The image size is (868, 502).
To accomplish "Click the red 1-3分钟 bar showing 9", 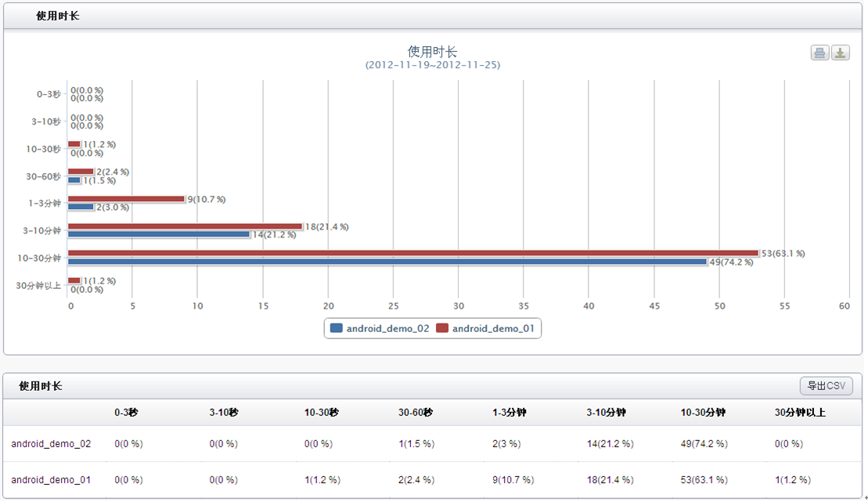I will (x=126, y=199).
